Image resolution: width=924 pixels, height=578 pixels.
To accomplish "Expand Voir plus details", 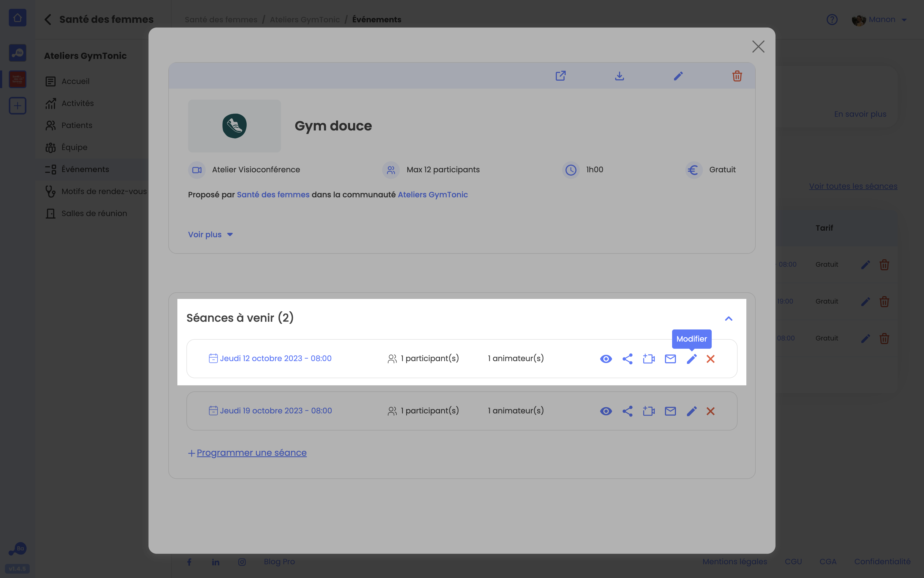I will click(210, 234).
